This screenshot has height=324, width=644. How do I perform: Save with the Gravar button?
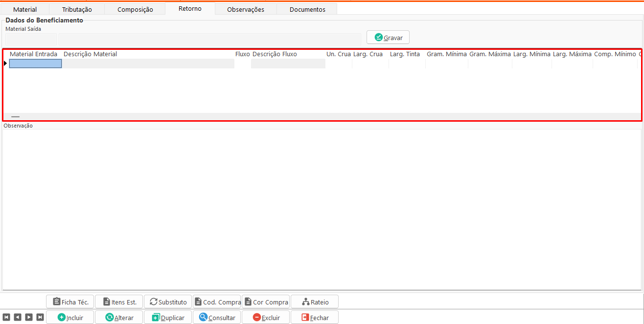[x=388, y=37]
